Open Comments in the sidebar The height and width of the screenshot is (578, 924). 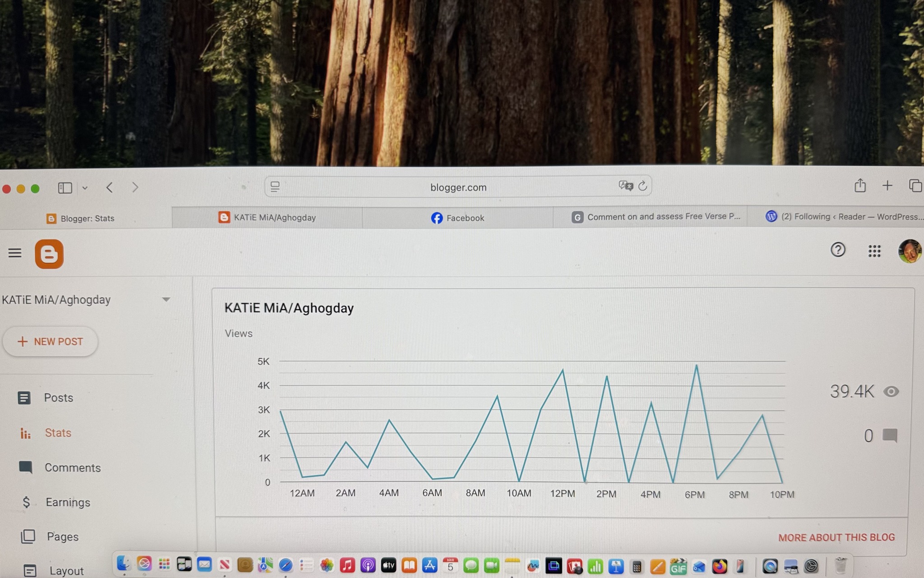click(x=72, y=468)
